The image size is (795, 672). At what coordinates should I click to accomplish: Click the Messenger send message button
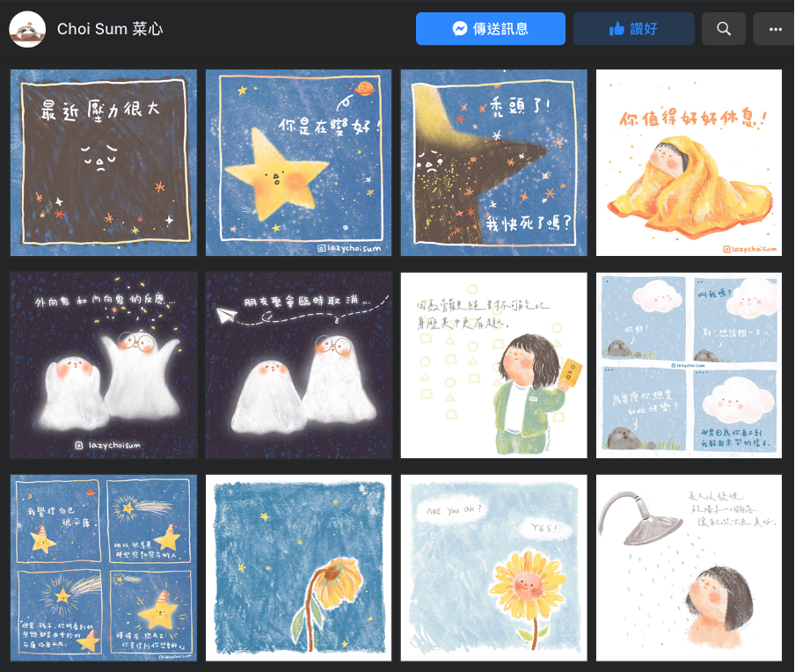tap(491, 29)
